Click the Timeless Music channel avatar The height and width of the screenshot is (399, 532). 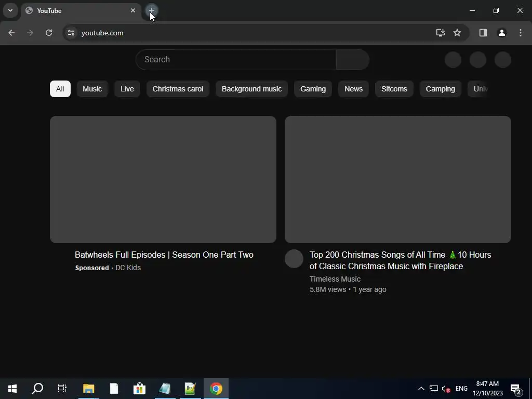click(294, 259)
